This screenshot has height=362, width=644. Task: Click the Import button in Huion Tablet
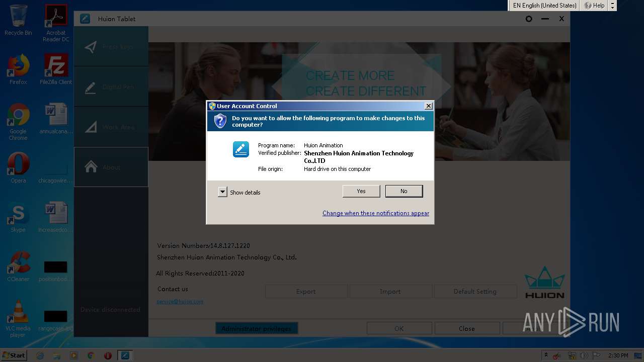(x=390, y=292)
